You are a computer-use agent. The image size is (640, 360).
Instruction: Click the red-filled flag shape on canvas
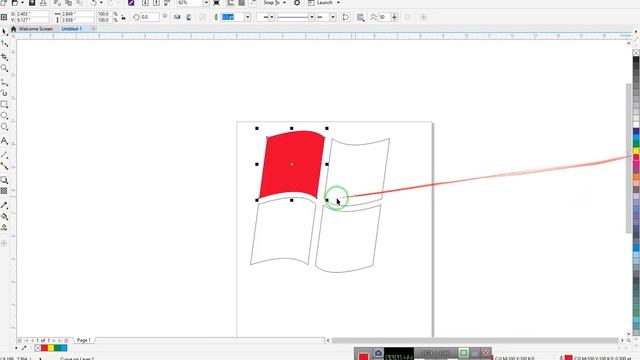tap(292, 164)
